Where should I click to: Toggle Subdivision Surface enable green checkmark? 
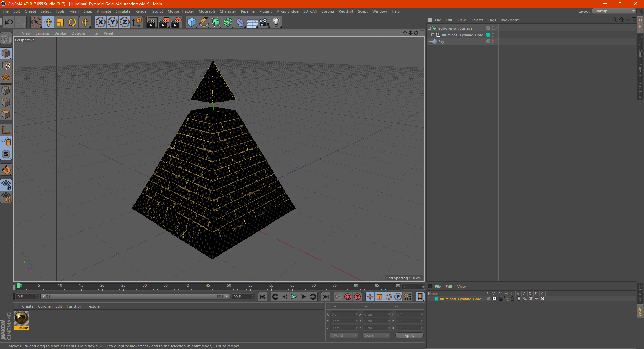tap(496, 28)
